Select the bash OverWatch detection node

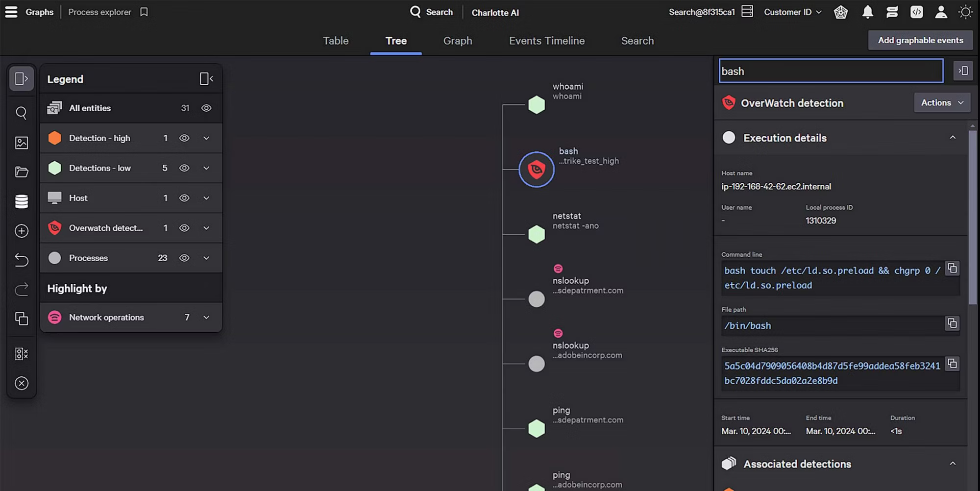537,170
